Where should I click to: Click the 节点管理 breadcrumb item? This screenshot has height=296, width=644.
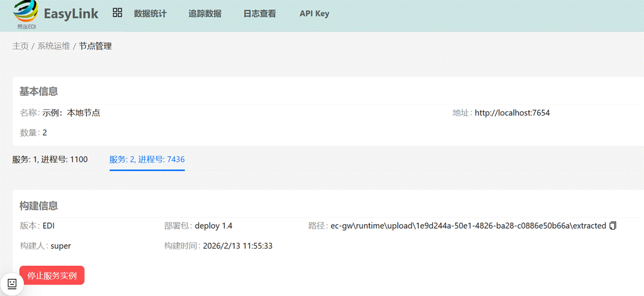[95, 46]
